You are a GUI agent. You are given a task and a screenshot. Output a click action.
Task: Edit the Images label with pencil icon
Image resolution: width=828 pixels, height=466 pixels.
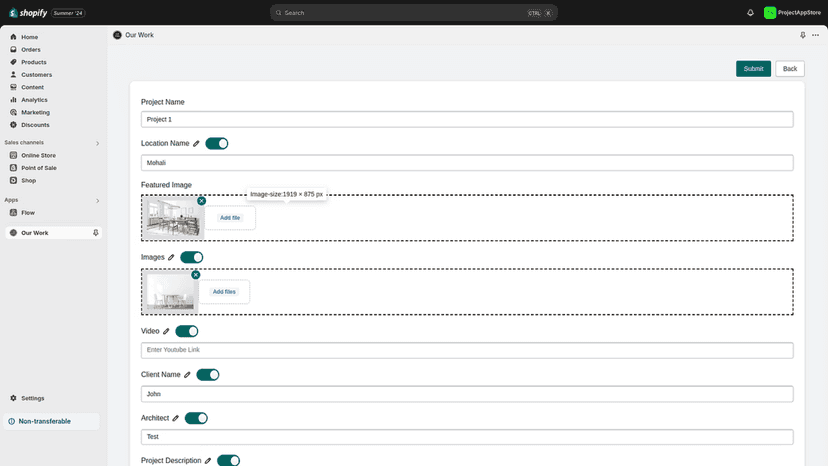[171, 257]
